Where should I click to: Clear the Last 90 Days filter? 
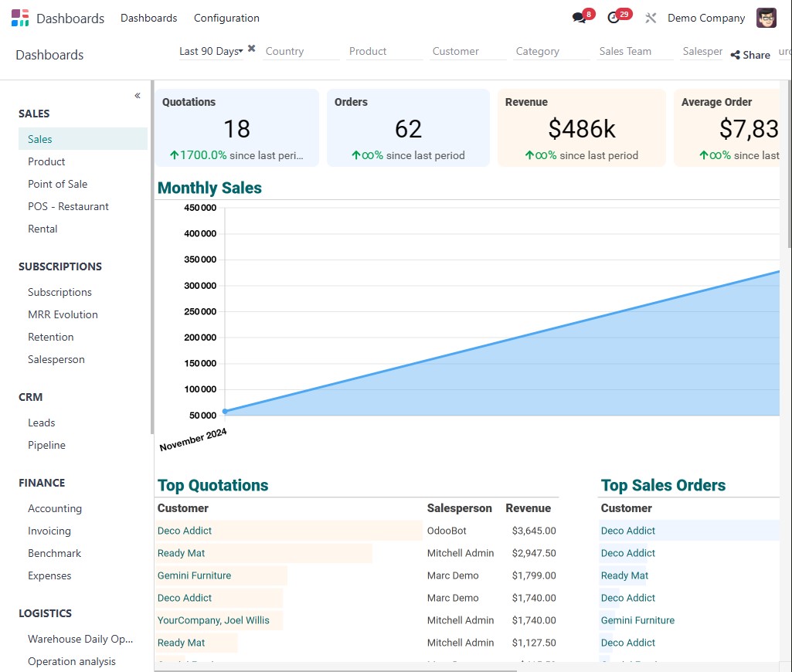click(252, 49)
